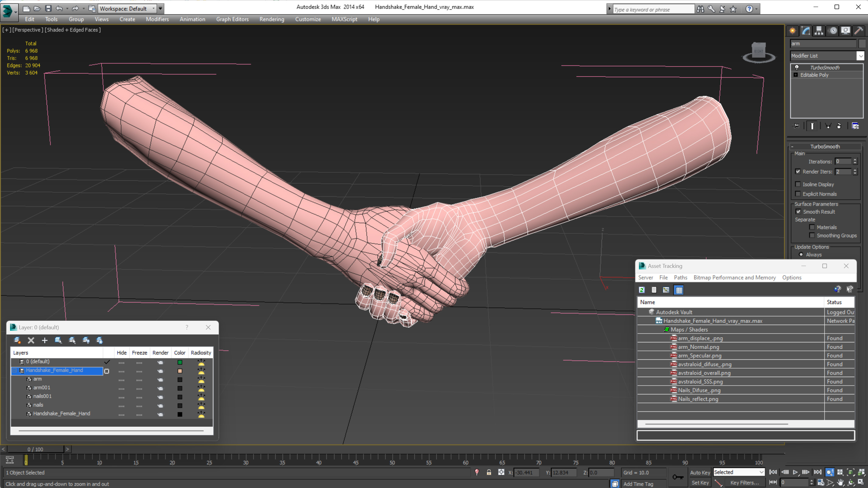Click the Shaded + Edged Faces label
The width and height of the screenshot is (868, 488).
[73, 29]
